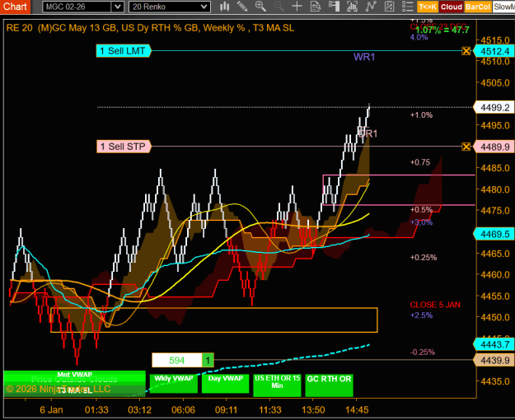Click the Day VWAP green button
The image size is (515, 420).
(x=225, y=383)
